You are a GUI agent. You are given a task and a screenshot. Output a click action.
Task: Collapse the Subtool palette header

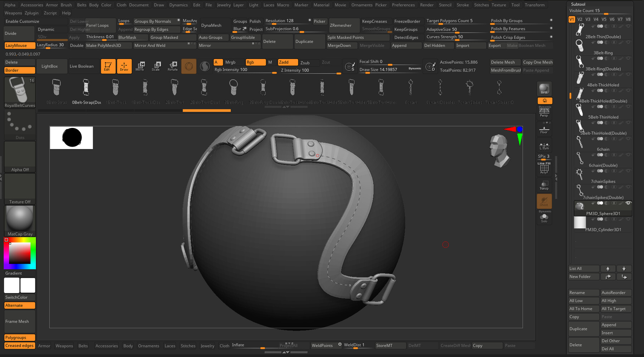pyautogui.click(x=578, y=4)
